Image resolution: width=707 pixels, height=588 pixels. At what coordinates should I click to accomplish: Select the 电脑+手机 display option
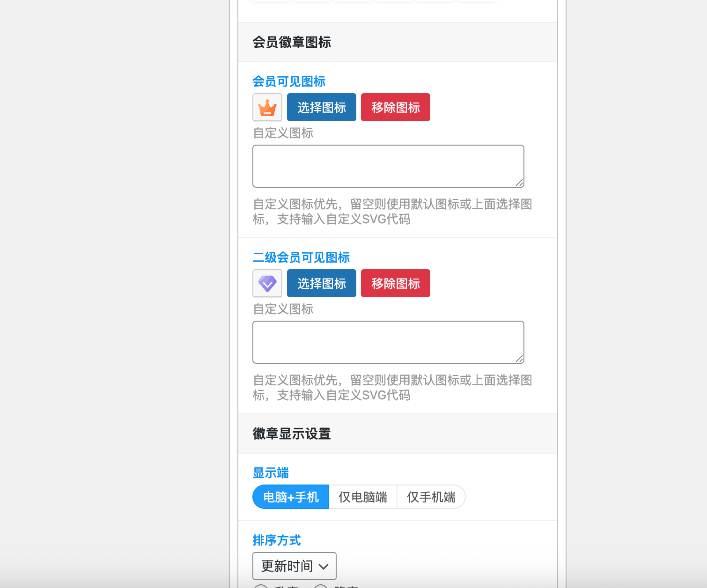pyautogui.click(x=290, y=497)
